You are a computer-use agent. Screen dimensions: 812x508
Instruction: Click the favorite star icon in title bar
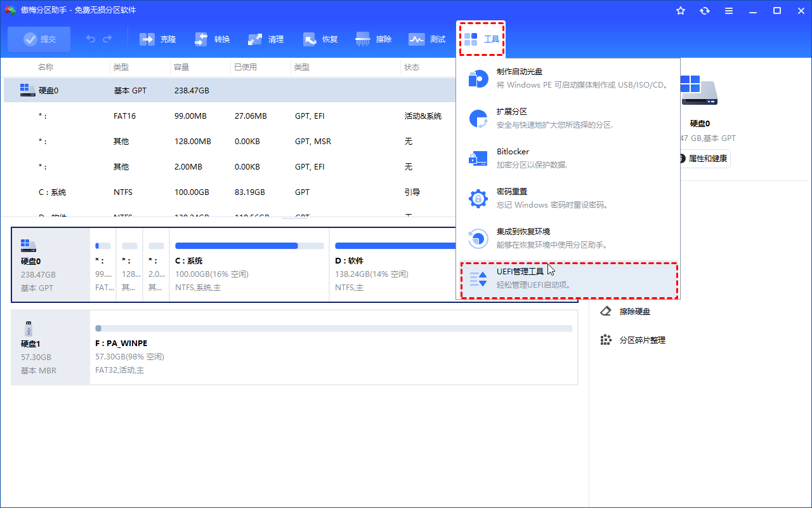point(681,11)
